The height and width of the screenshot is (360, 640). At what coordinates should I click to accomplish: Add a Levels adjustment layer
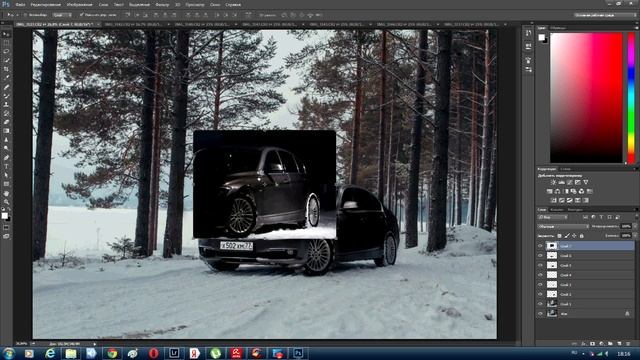pos(562,182)
